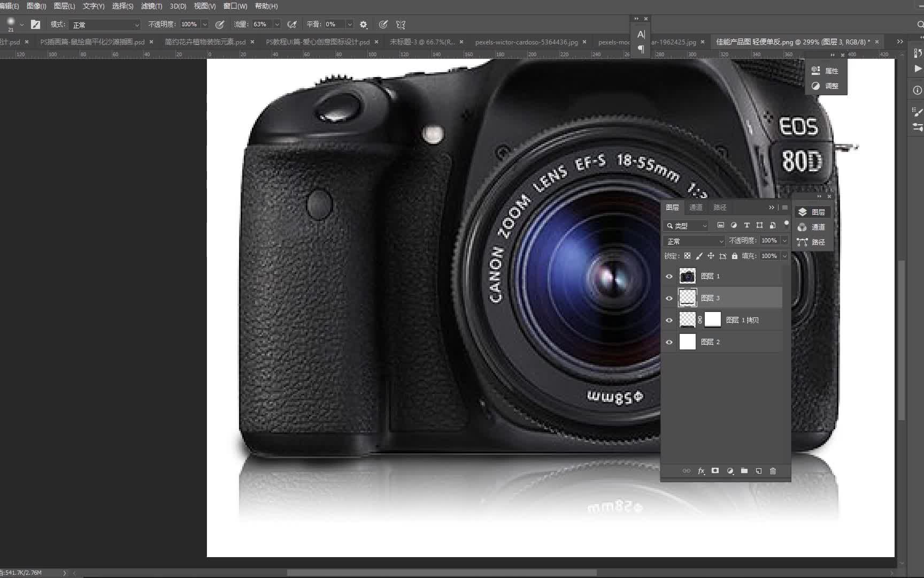Delete layer trash icon
Viewport: 924px width, 578px height.
pos(773,471)
